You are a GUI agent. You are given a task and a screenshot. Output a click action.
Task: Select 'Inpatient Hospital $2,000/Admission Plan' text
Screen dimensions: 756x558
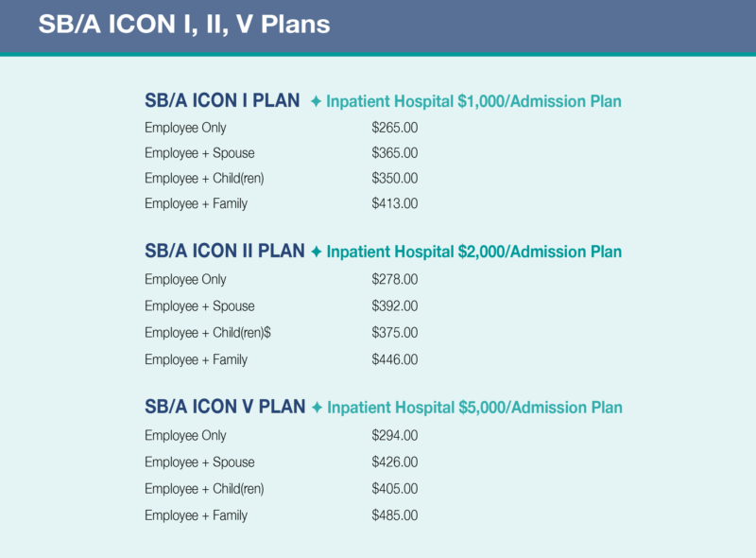(474, 253)
